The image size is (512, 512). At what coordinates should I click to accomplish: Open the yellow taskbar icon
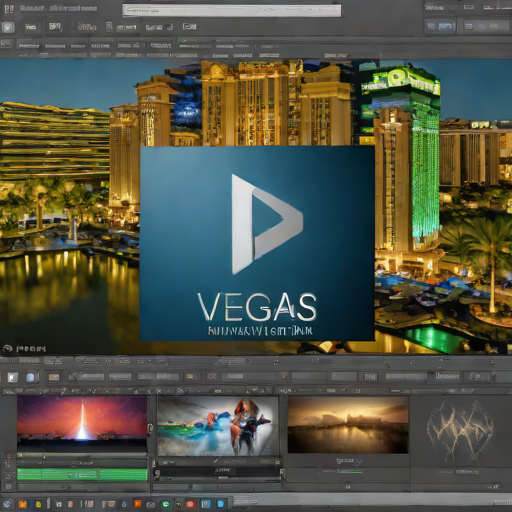pos(38,504)
